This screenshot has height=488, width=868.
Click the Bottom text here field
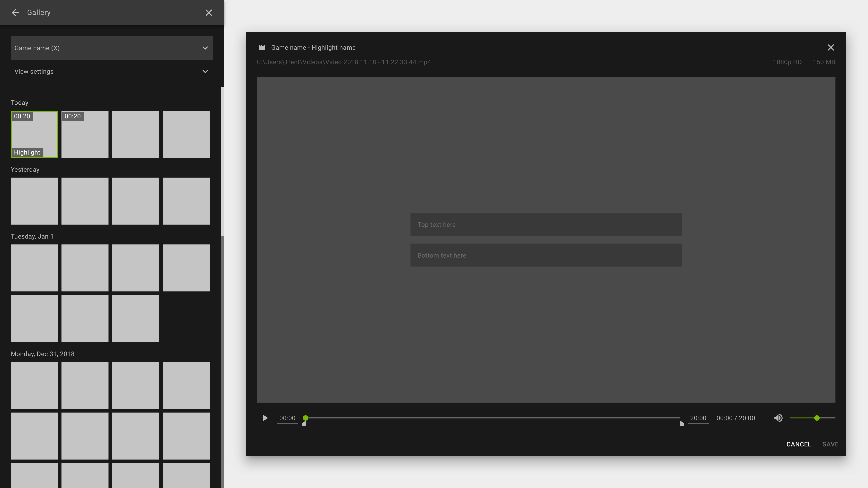click(x=546, y=255)
